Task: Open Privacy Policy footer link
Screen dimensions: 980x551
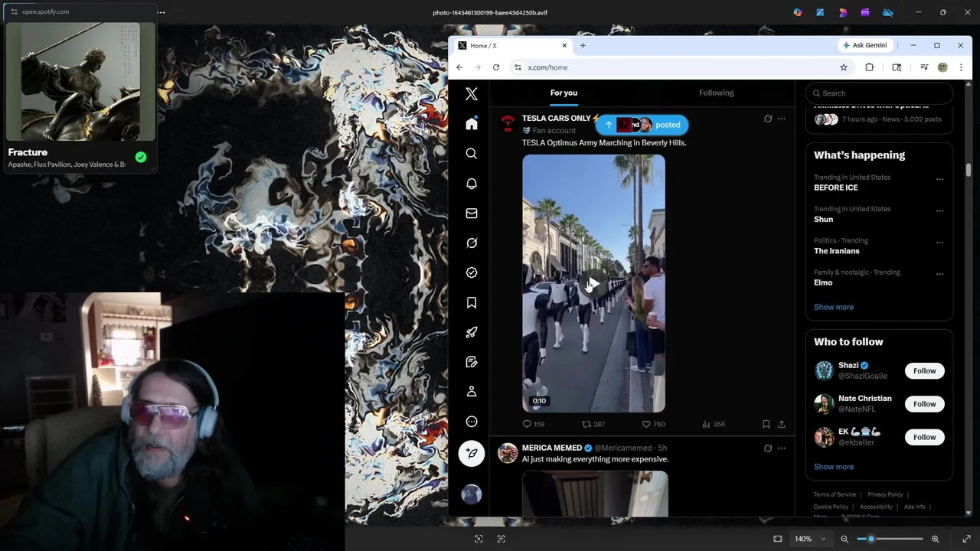Action: (885, 494)
